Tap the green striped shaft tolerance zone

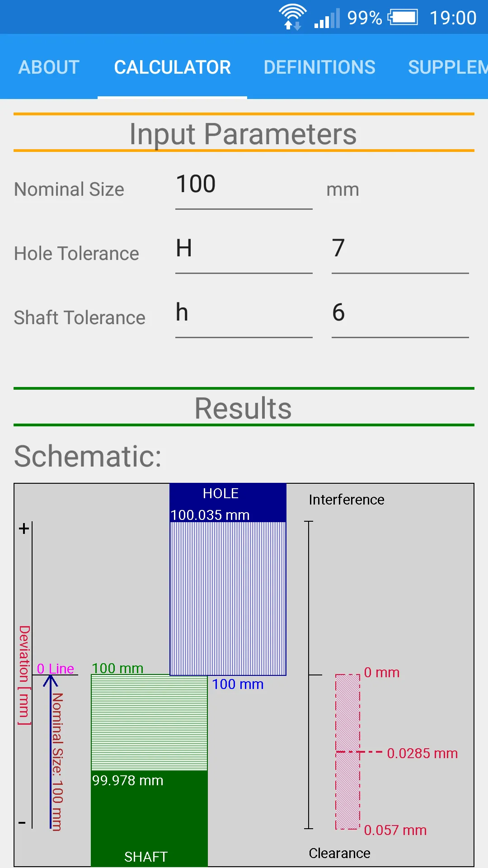(149, 722)
